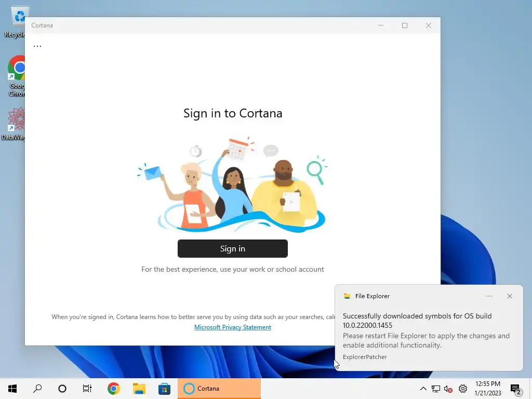
Task: Click the notification 'Successfully downloaded symbols' message
Action: [x=417, y=320]
